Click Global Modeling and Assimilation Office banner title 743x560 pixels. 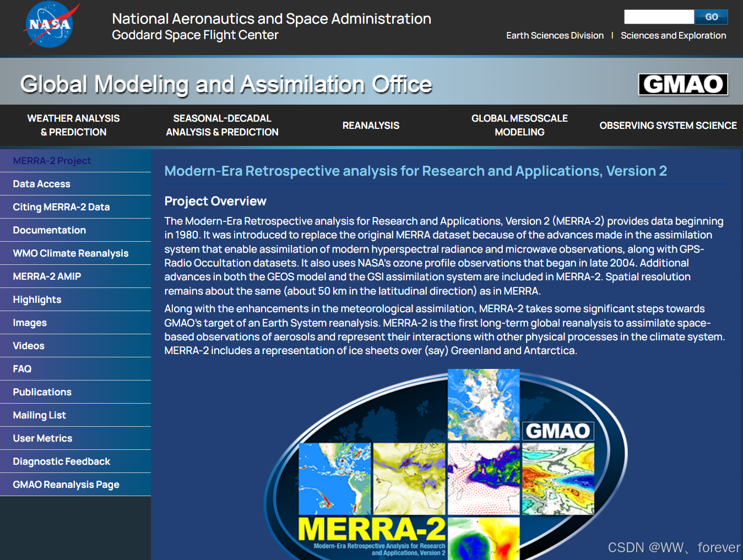226,84
